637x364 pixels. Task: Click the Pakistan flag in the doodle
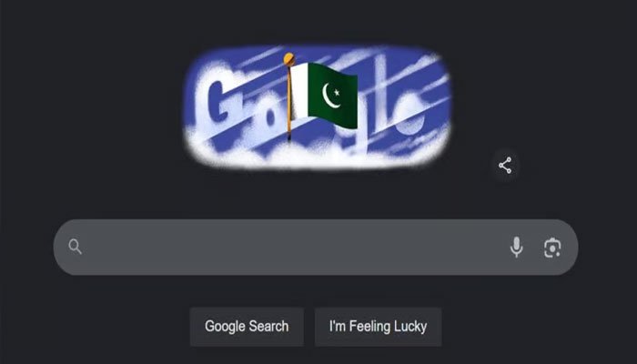[x=324, y=95]
